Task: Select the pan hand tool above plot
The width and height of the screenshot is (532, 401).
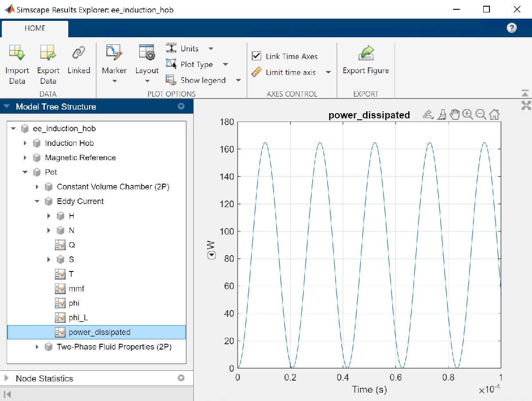Action: tap(454, 115)
